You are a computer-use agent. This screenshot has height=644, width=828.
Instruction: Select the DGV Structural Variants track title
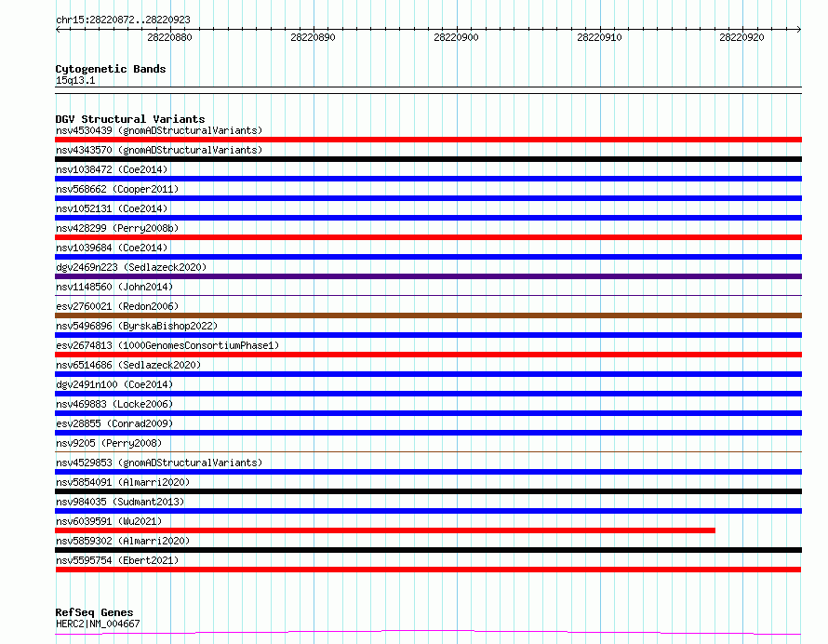pos(130,119)
